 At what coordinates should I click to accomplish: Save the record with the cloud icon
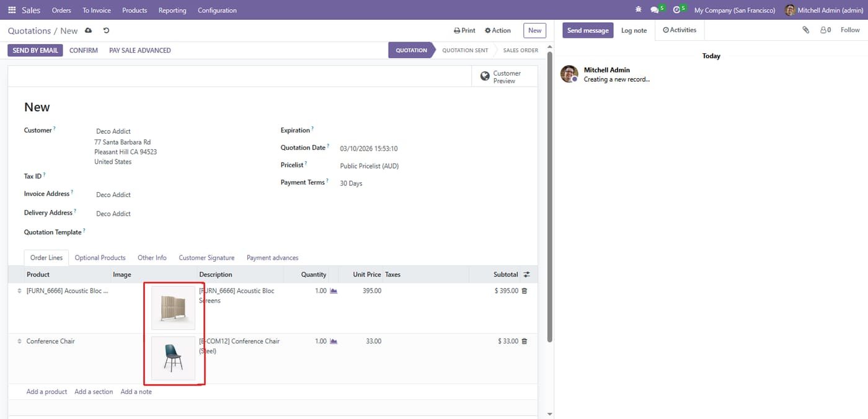click(89, 30)
